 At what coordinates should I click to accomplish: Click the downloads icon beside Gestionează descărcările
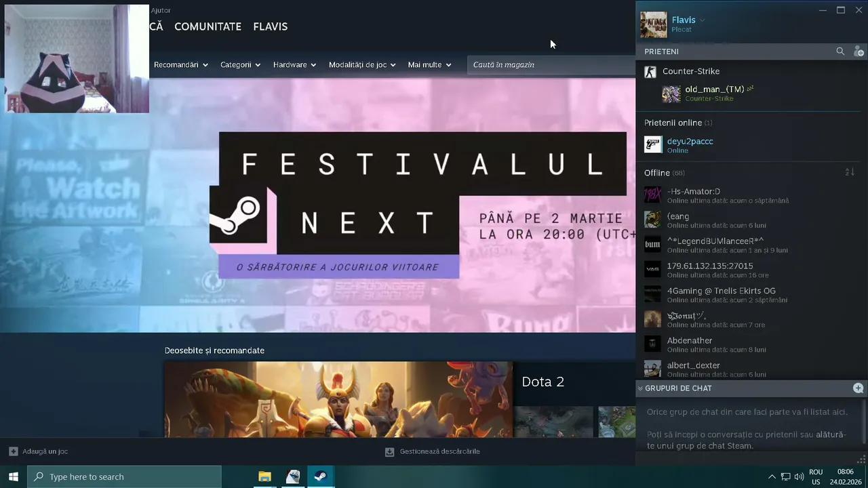click(389, 451)
